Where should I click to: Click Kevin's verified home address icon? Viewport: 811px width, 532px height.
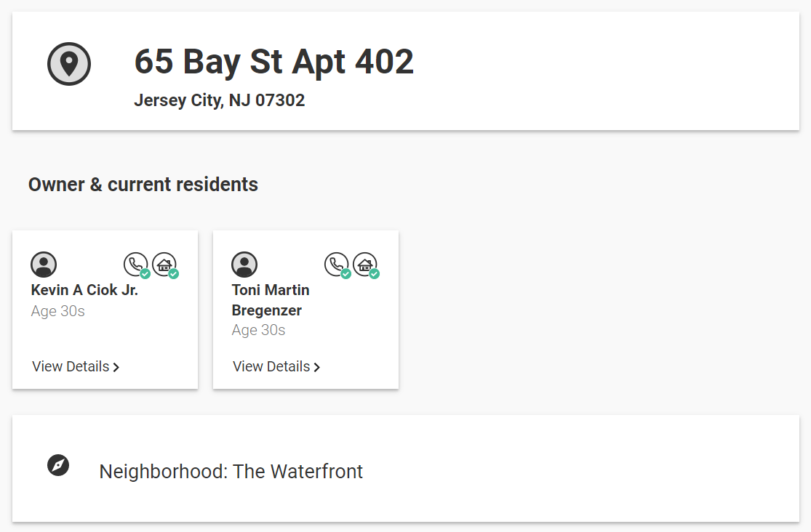coord(166,265)
